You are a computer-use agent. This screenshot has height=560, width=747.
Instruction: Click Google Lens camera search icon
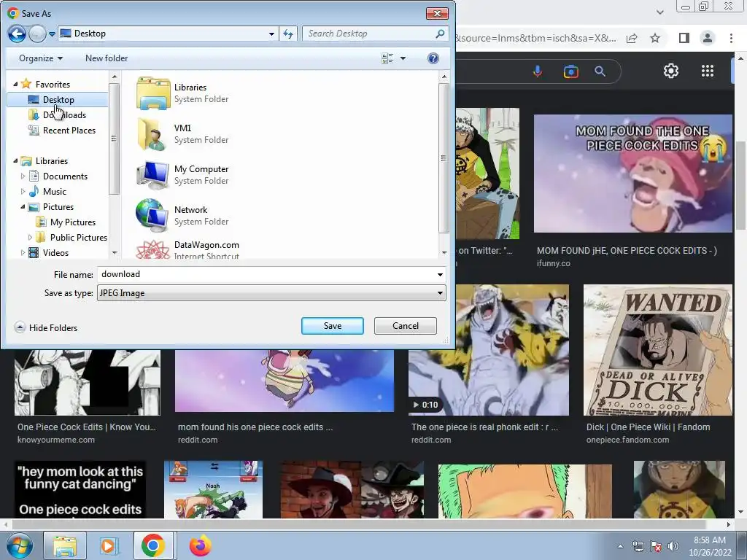[x=570, y=71]
